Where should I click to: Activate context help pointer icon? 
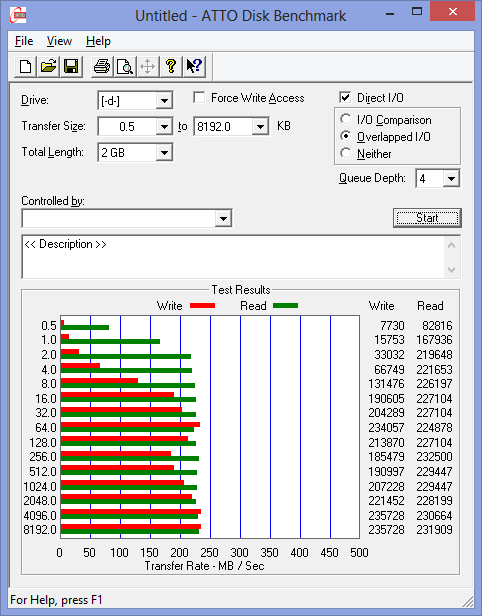pyautogui.click(x=194, y=66)
